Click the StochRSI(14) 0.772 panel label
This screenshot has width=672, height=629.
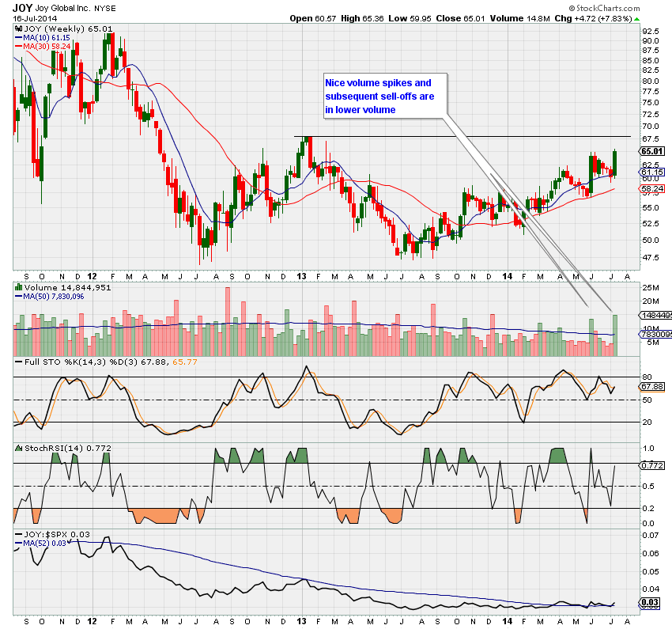[x=68, y=448]
